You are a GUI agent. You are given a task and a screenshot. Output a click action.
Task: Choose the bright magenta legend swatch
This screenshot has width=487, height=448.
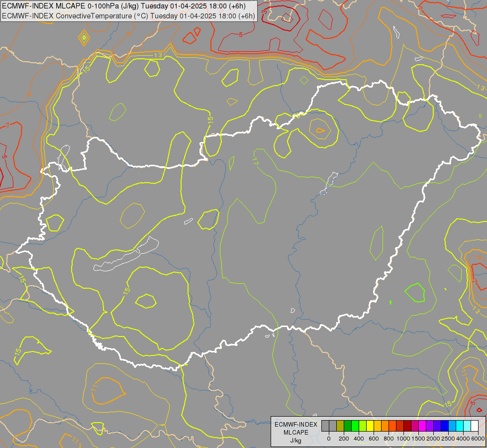423,426
